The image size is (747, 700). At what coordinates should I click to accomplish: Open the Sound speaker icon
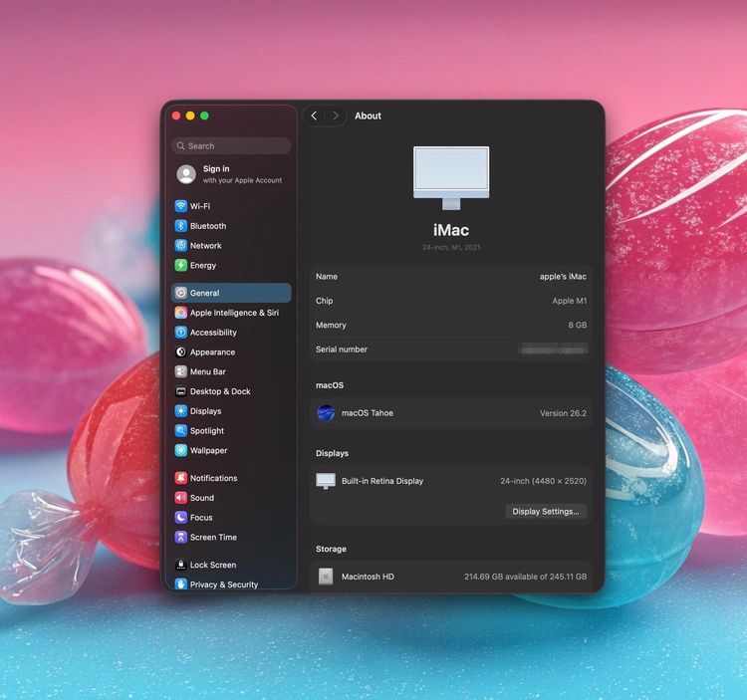(x=180, y=498)
